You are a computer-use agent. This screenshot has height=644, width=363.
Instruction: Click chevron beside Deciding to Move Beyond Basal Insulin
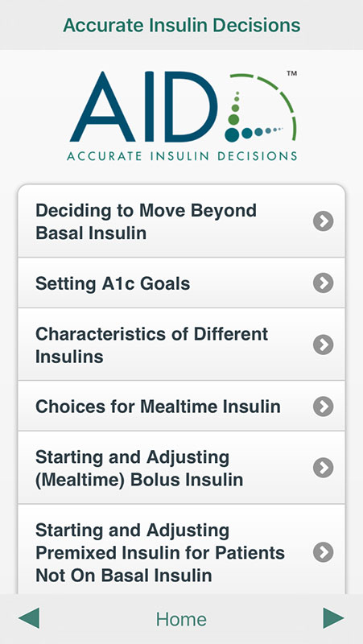[x=324, y=221]
